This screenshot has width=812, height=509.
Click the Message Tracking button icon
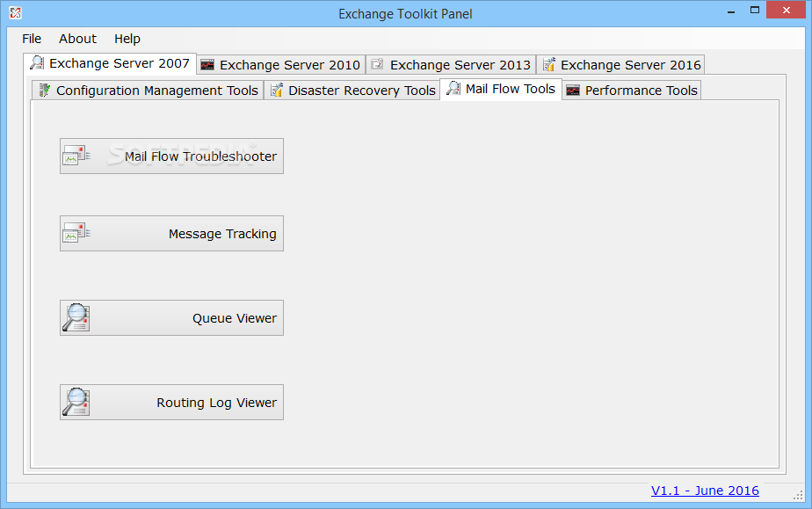[x=76, y=234]
